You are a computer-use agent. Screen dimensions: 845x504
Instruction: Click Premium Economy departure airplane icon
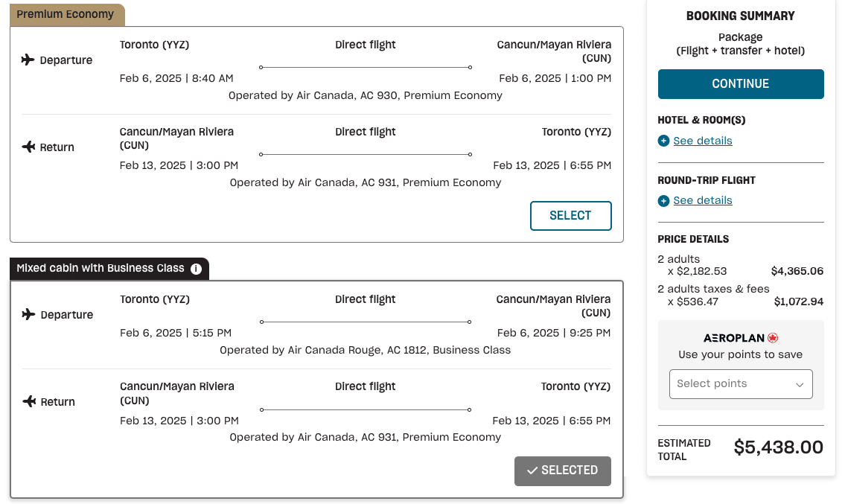pyautogui.click(x=28, y=60)
